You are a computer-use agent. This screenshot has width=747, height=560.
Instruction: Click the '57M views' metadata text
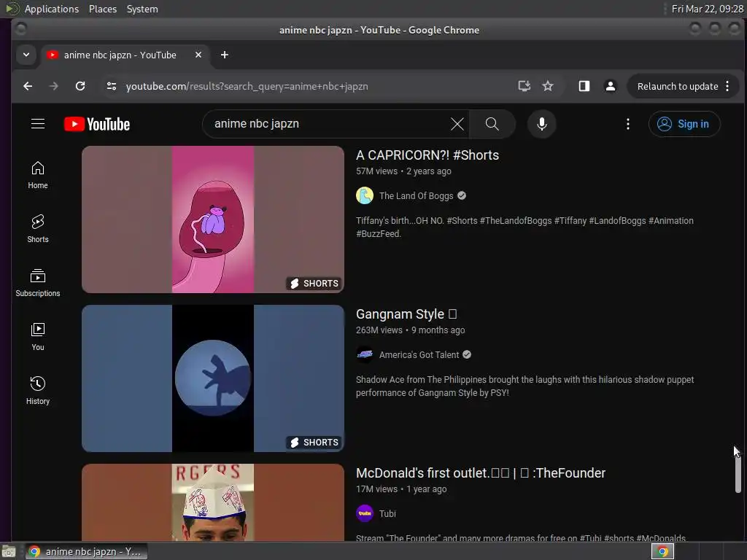tap(376, 171)
